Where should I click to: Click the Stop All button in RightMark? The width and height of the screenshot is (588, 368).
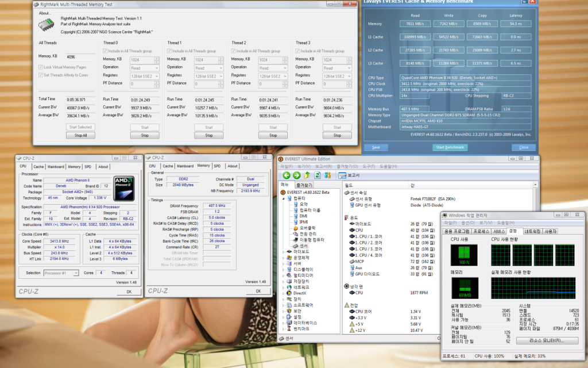pos(80,135)
